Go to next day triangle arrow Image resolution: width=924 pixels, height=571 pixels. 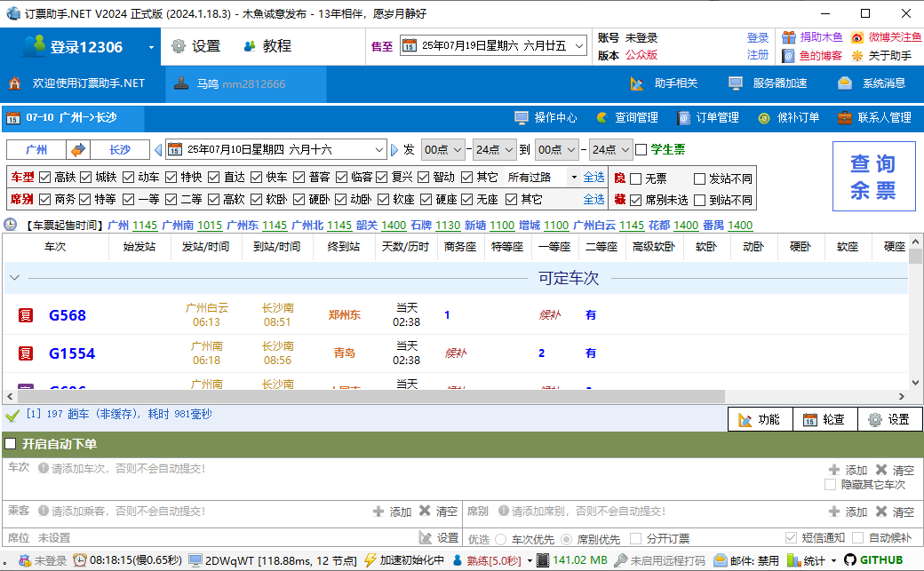(394, 150)
